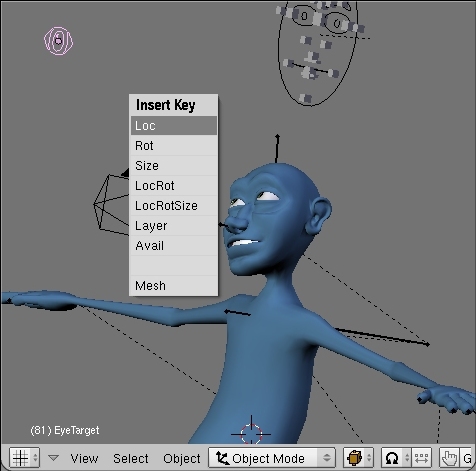This screenshot has height=471, width=476.
Task: Click the face control panel oval rig
Action: 317,53
